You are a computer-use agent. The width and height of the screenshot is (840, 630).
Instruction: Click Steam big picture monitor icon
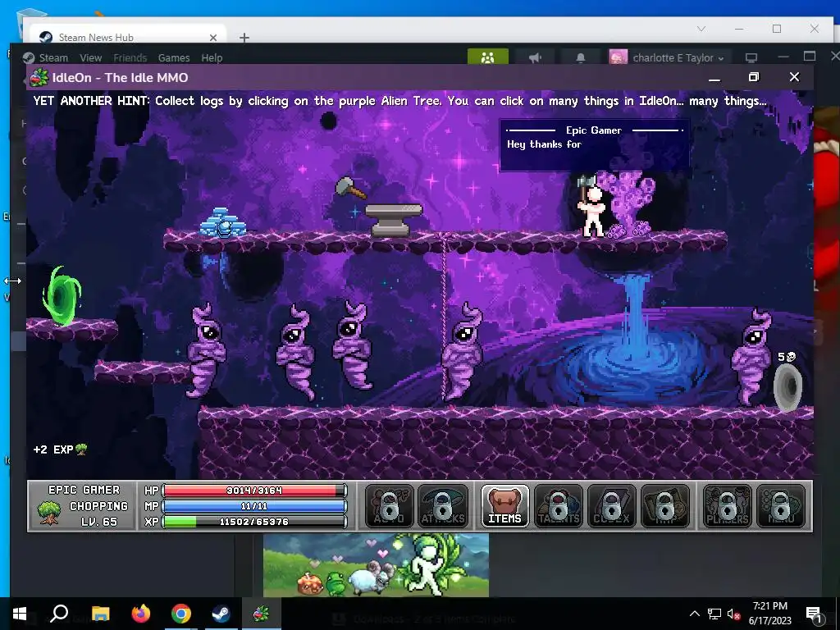(x=751, y=57)
